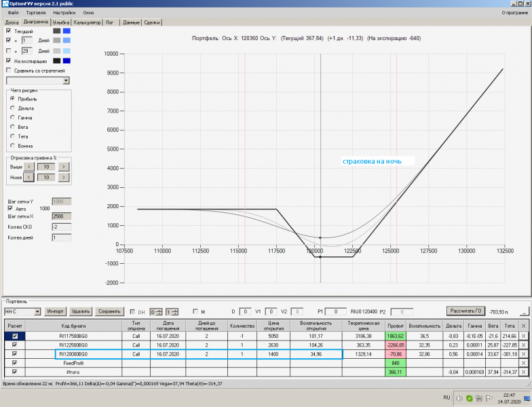Uncheck Расчет for the RI122500BG0 row
The height and width of the screenshot is (407, 532).
[x=15, y=345]
